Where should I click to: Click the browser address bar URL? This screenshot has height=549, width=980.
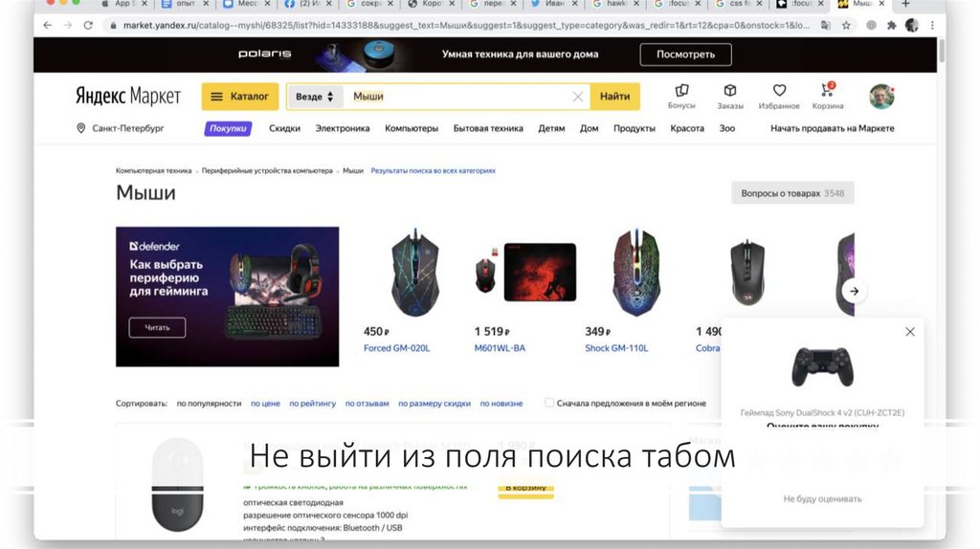coord(466,26)
